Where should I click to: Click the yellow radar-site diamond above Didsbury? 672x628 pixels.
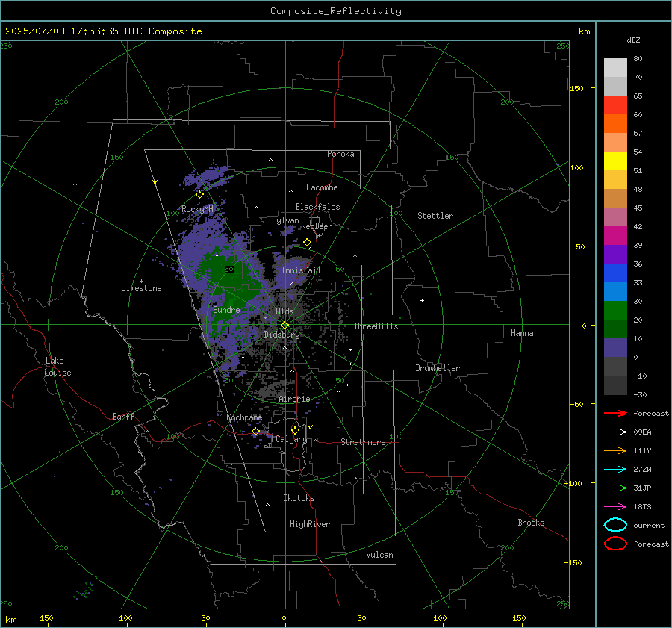[284, 326]
